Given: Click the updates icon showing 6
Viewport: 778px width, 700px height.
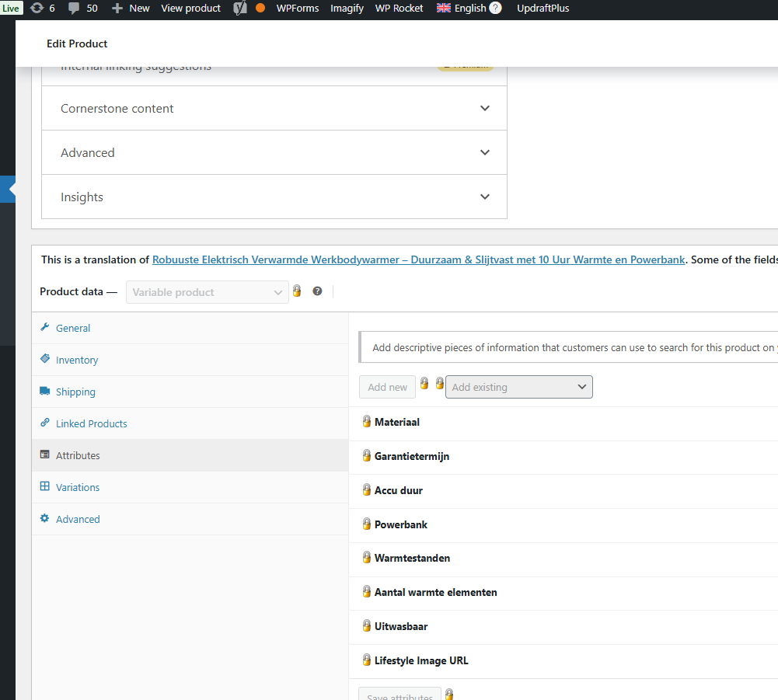Looking at the screenshot, I should (37, 8).
